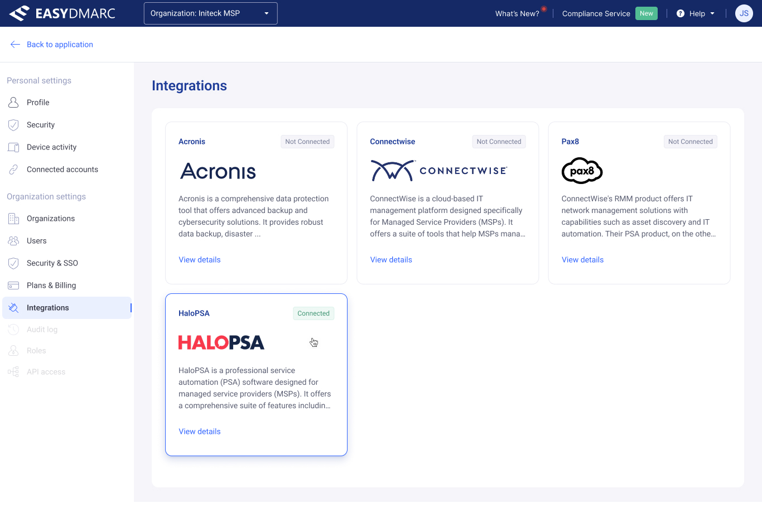Open Compliance Service

[x=596, y=13]
